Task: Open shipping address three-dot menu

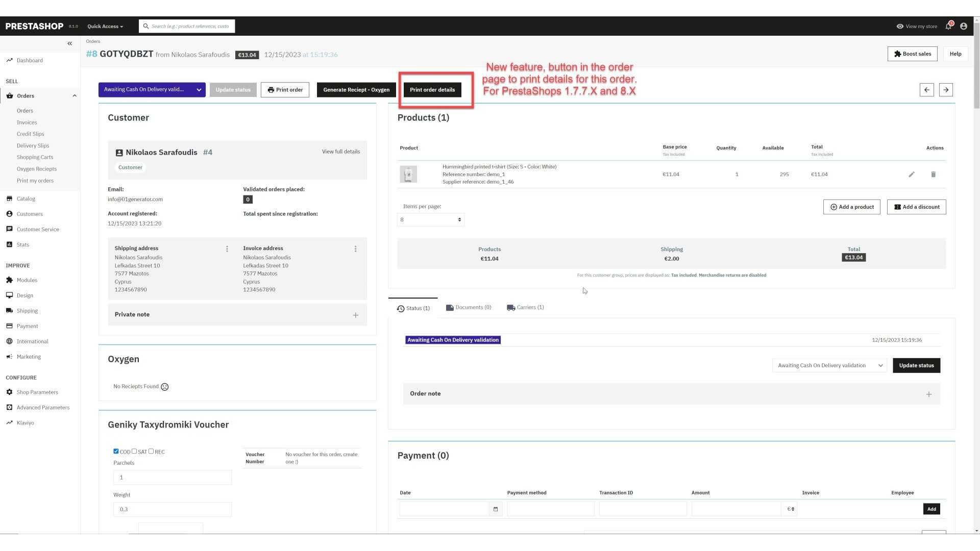Action: [x=227, y=249]
